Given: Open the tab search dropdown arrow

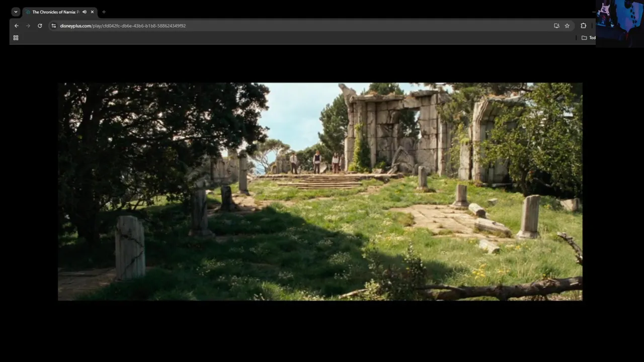Looking at the screenshot, I should (16, 12).
